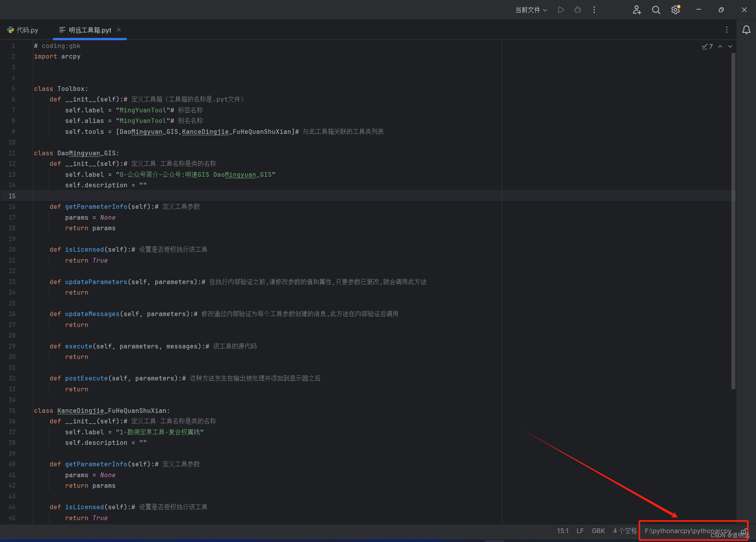Open the Code With Me collaboration icon
The image size is (756, 542).
pyautogui.click(x=637, y=10)
